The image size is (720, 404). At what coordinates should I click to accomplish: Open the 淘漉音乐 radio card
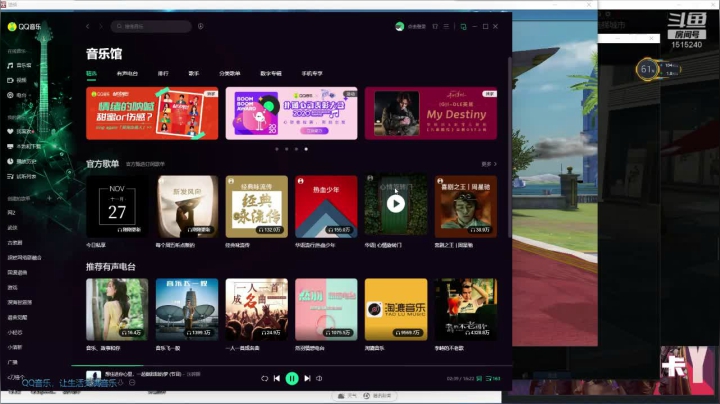[x=396, y=309]
